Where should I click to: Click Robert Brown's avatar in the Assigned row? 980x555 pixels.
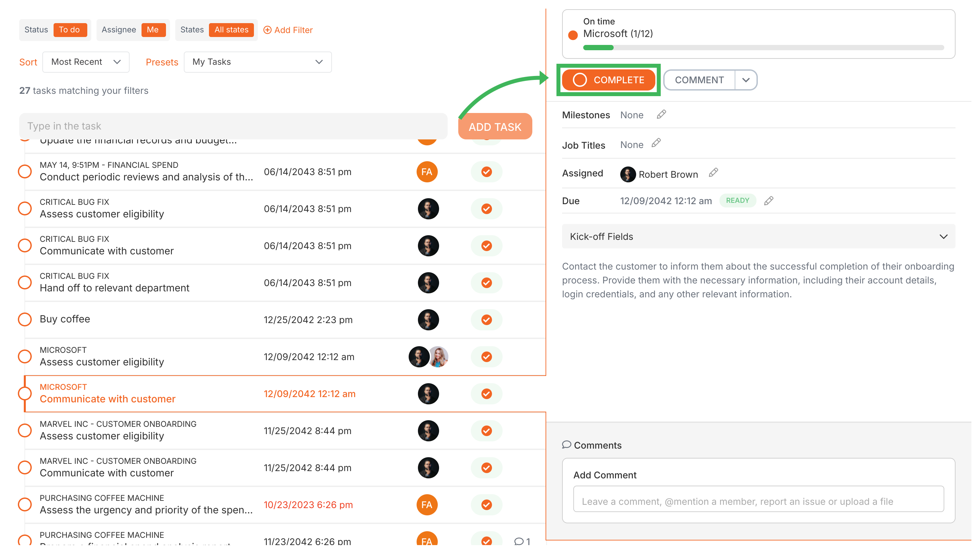point(628,174)
